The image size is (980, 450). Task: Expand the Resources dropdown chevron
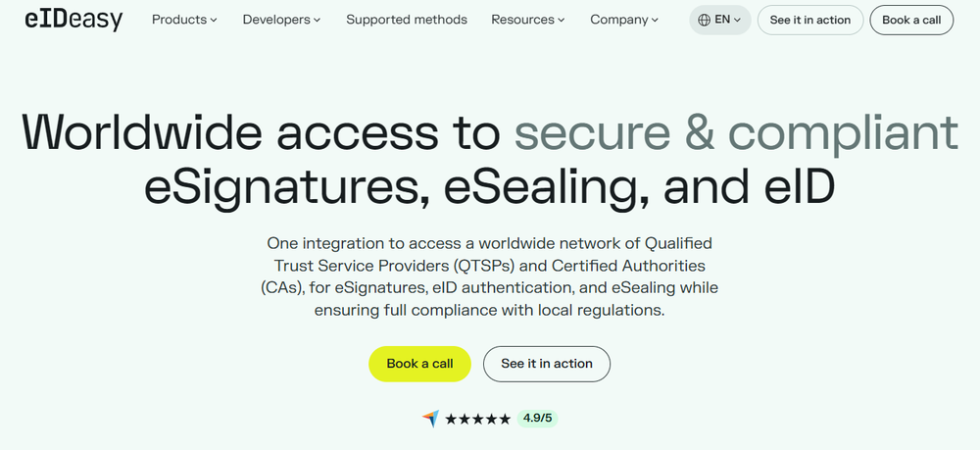pos(562,20)
